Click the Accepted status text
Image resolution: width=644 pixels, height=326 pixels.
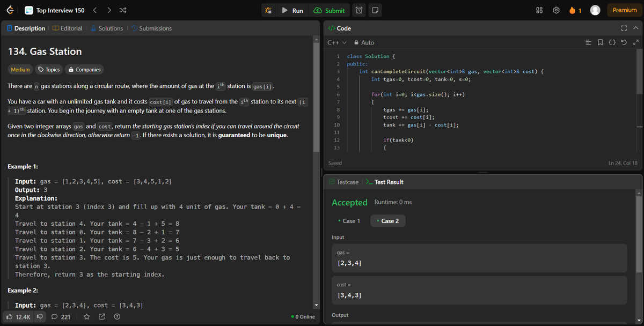click(349, 202)
